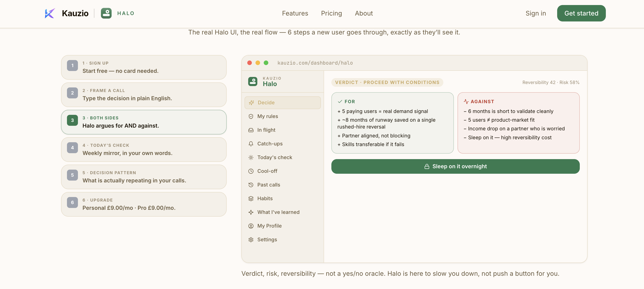
Task: Open the Features nav link
Action: 295,13
